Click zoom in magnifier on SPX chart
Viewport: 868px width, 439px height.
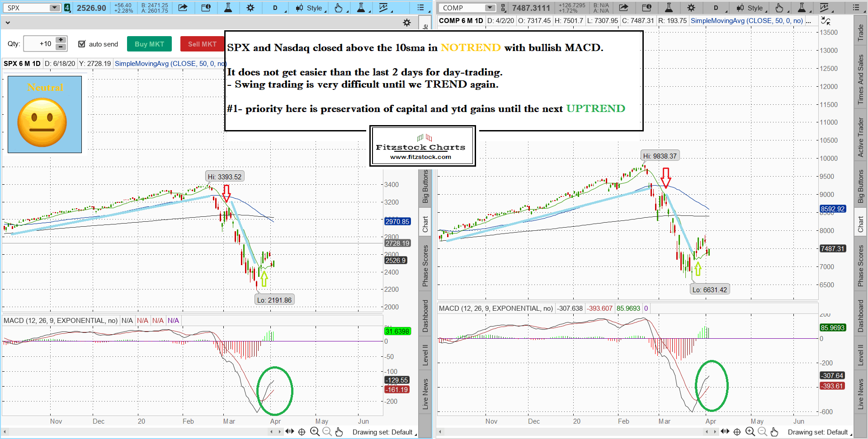point(315,432)
